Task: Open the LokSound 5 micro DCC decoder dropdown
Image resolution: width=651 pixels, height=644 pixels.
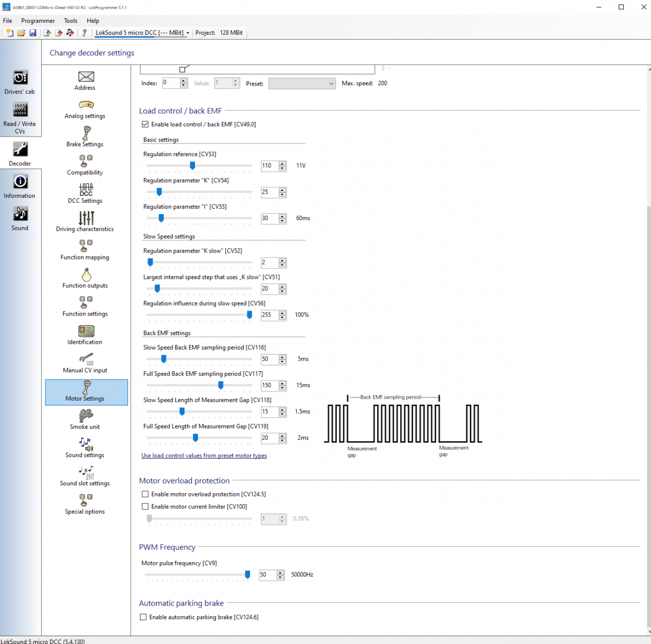Action: click(x=188, y=33)
